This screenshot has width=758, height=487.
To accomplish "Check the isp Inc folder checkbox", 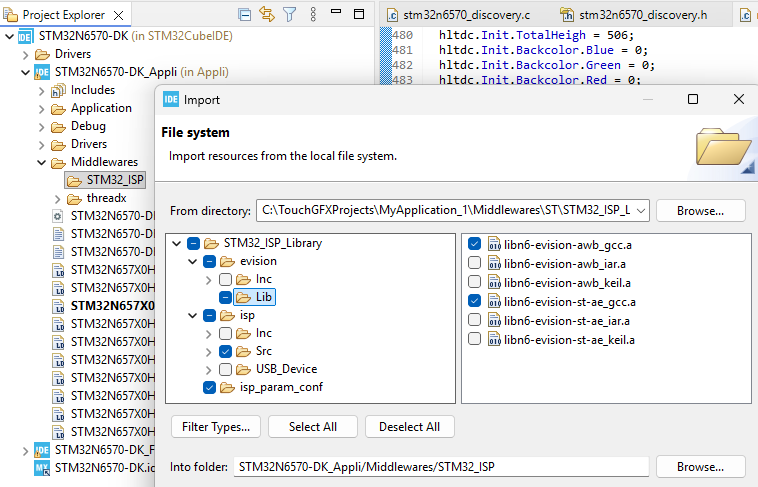I will pyautogui.click(x=225, y=334).
